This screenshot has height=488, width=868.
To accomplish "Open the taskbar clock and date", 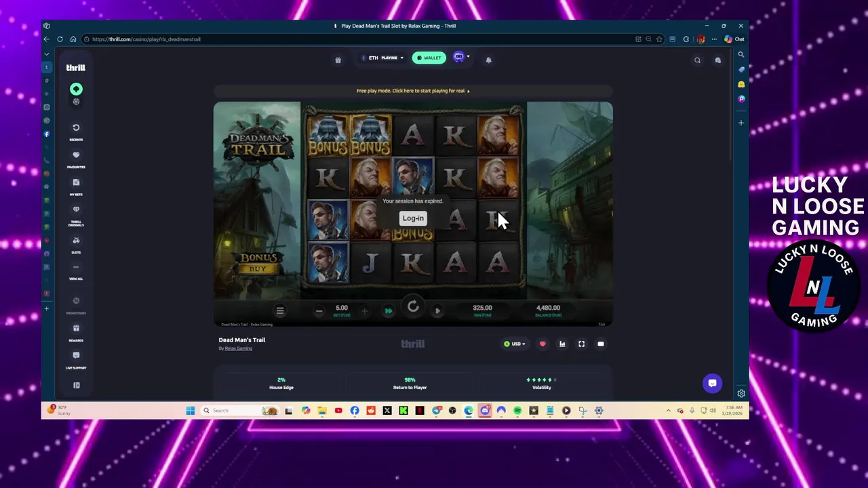I will (x=732, y=410).
